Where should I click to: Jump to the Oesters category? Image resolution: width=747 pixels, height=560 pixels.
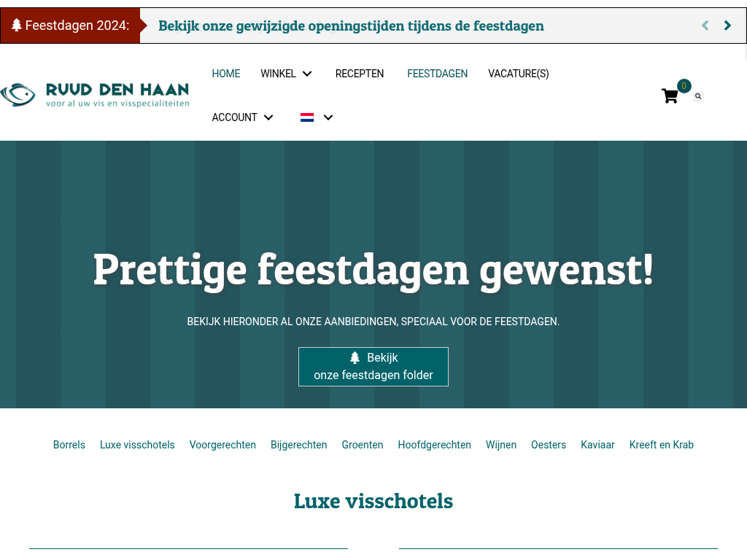pyautogui.click(x=548, y=445)
